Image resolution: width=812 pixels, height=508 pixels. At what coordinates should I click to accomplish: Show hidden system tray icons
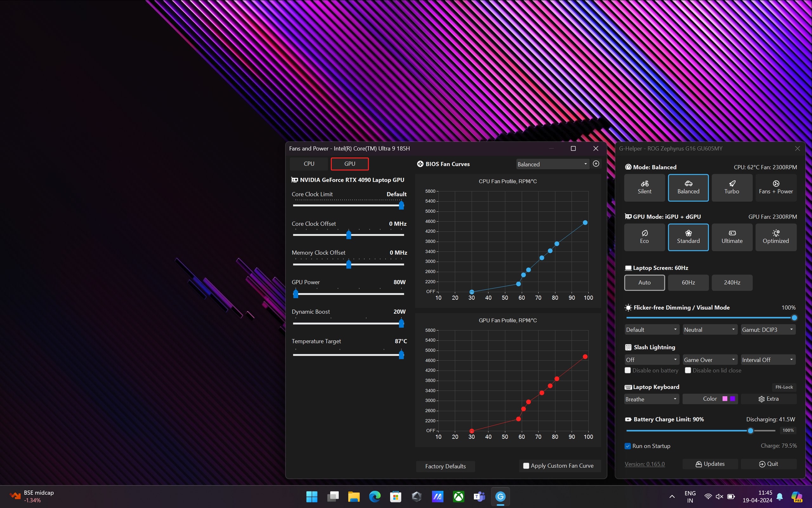click(x=672, y=497)
